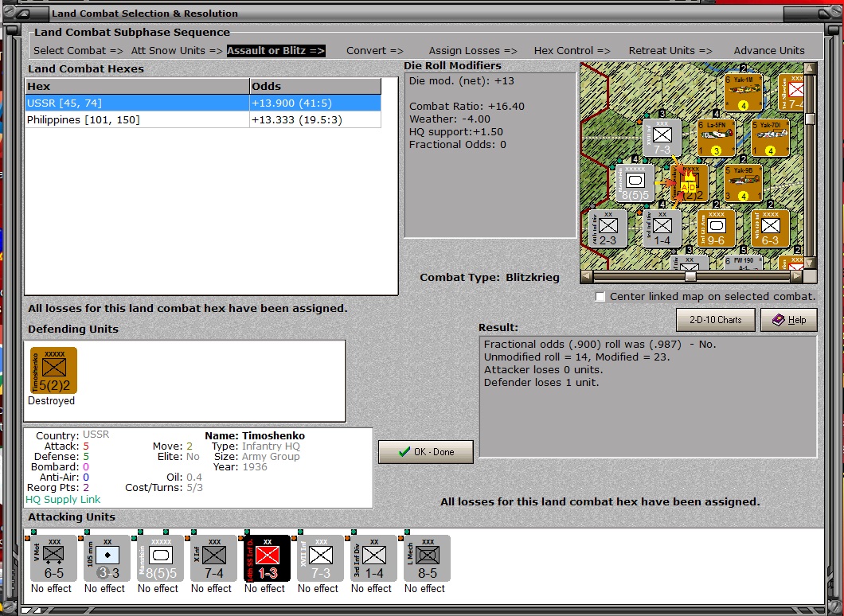Click the Convert subphase step

click(x=375, y=51)
